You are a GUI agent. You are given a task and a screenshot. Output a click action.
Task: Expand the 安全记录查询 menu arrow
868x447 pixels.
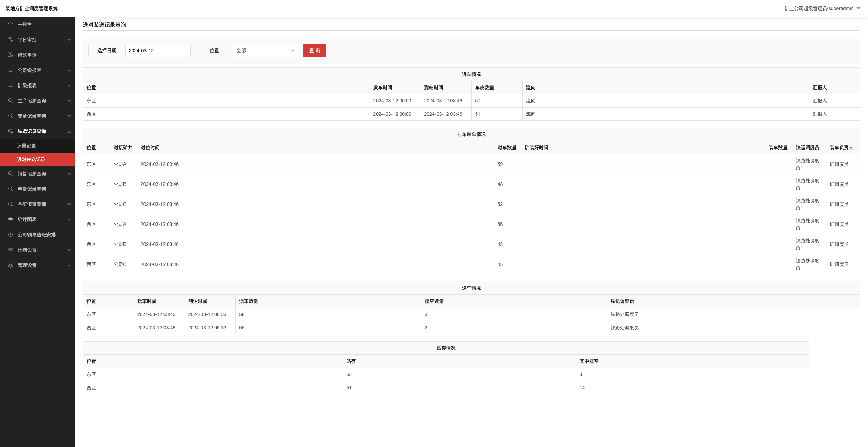click(x=69, y=116)
